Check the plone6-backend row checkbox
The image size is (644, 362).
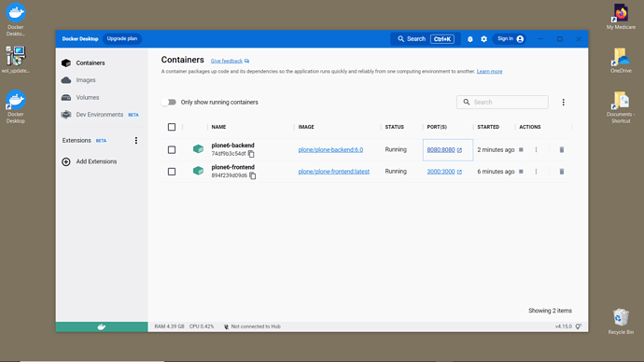(x=172, y=150)
